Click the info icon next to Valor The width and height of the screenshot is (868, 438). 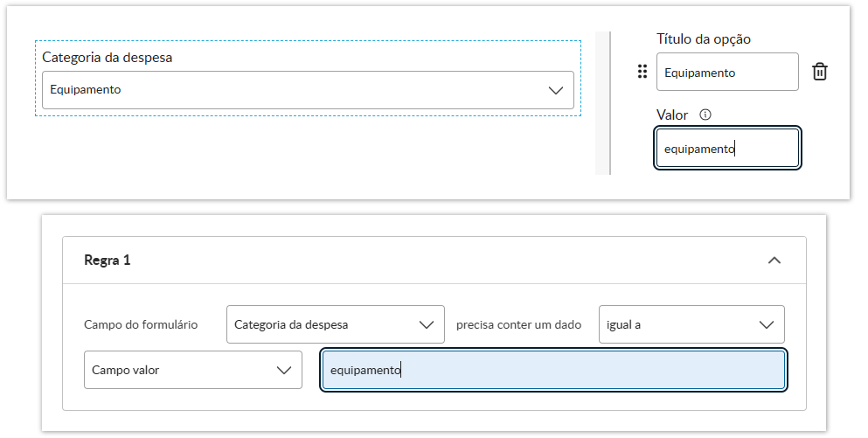pos(705,115)
